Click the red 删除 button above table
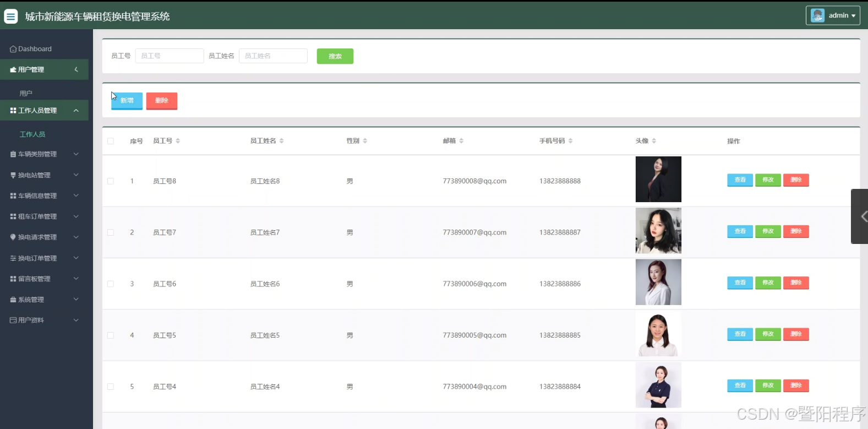Viewport: 868px width, 429px height. pyautogui.click(x=162, y=101)
